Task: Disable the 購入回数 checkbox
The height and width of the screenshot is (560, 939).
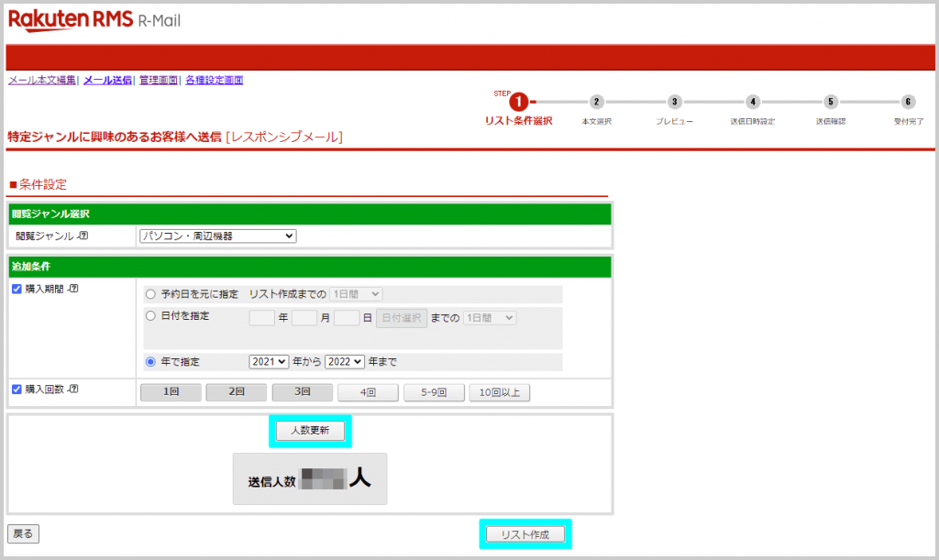Action: tap(15, 388)
